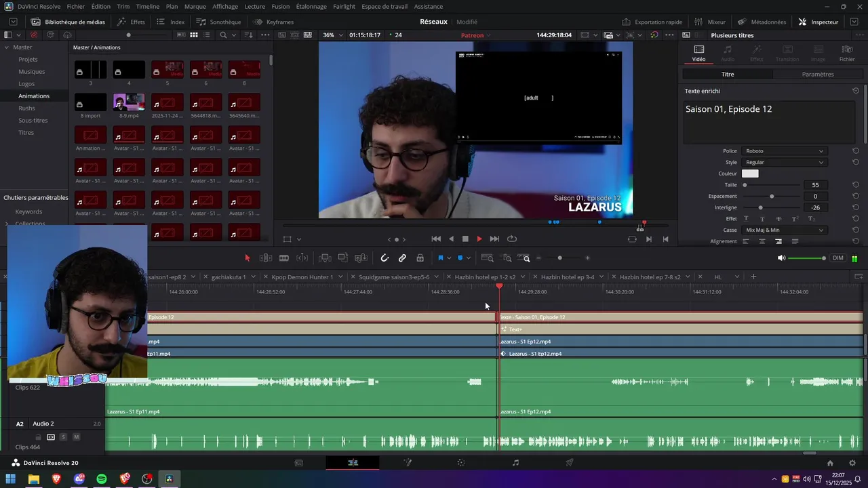Open media pool sort options
Screen dimensions: 868x488
point(248,35)
